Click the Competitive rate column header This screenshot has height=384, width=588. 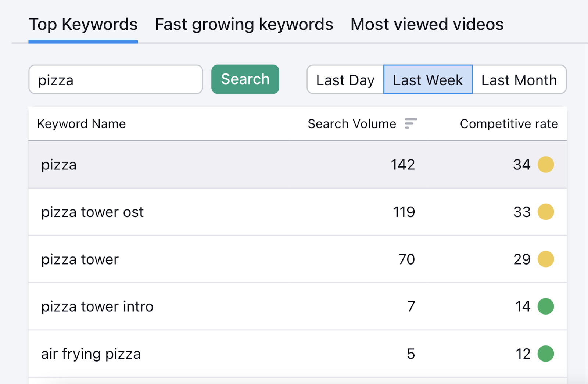509,124
